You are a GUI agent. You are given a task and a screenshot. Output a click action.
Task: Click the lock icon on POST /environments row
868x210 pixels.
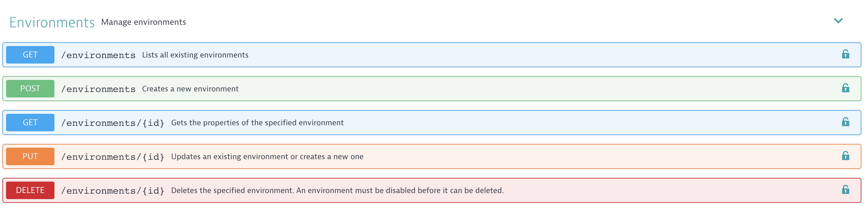[x=845, y=88]
